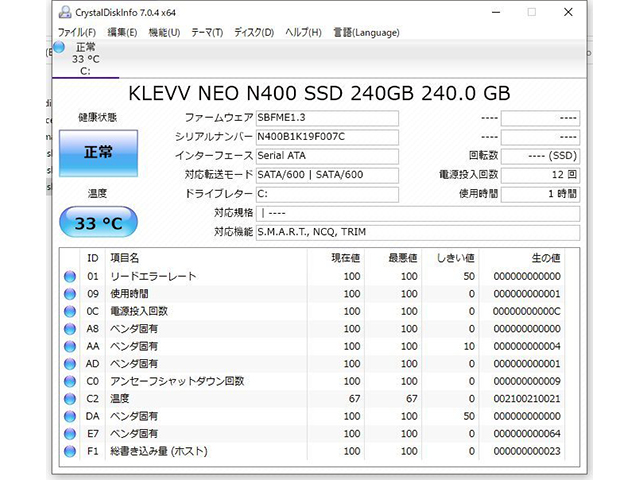Click status orb for F1 row
Viewport: 640px width, 480px height.
click(70, 451)
